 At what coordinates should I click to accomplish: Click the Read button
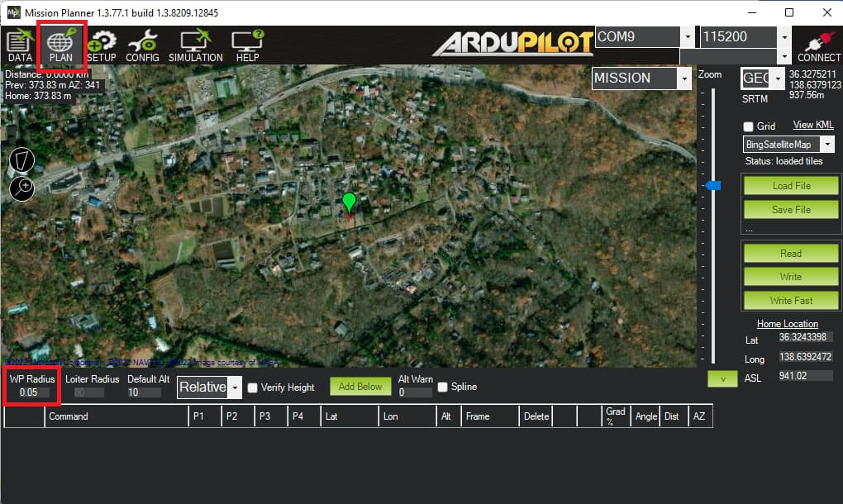(x=791, y=253)
